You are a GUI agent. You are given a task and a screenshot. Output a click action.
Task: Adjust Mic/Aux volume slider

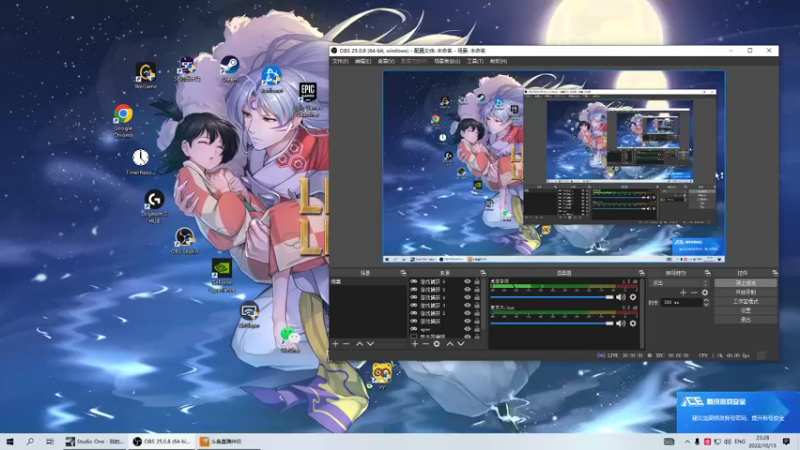552,323
